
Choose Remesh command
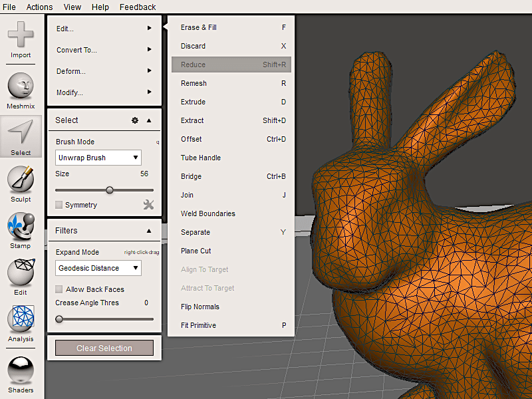coord(231,83)
